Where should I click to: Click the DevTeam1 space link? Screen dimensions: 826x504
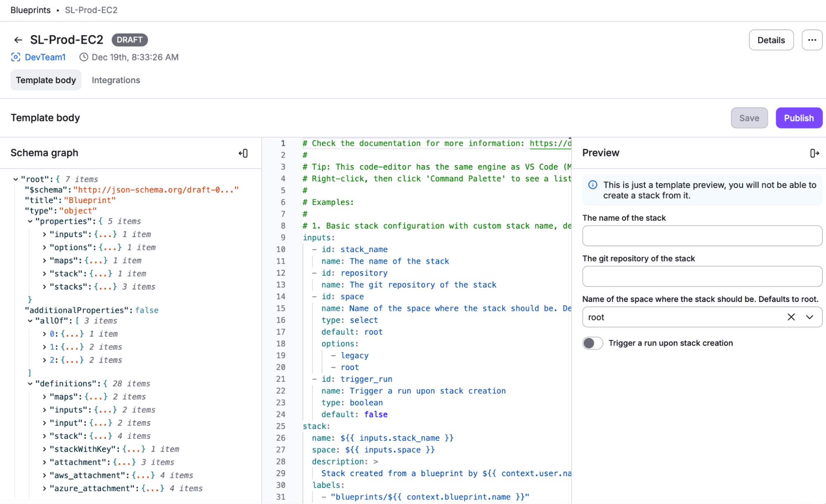[x=45, y=57]
